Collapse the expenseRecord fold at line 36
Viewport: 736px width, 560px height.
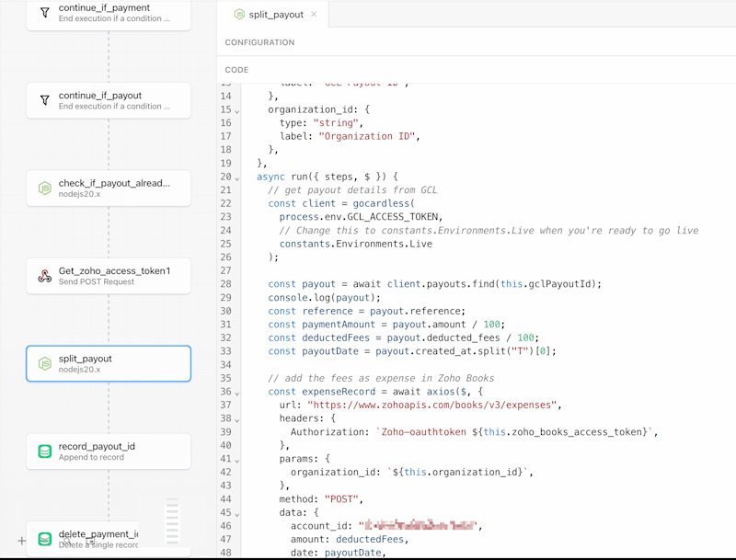[237, 393]
